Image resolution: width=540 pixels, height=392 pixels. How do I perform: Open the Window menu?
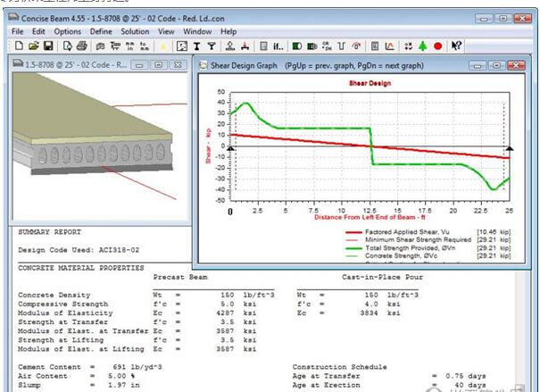[x=197, y=31]
